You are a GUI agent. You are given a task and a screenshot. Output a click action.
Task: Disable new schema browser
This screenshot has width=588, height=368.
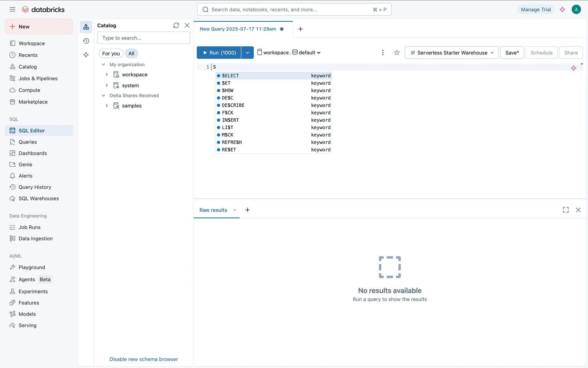coord(143,359)
